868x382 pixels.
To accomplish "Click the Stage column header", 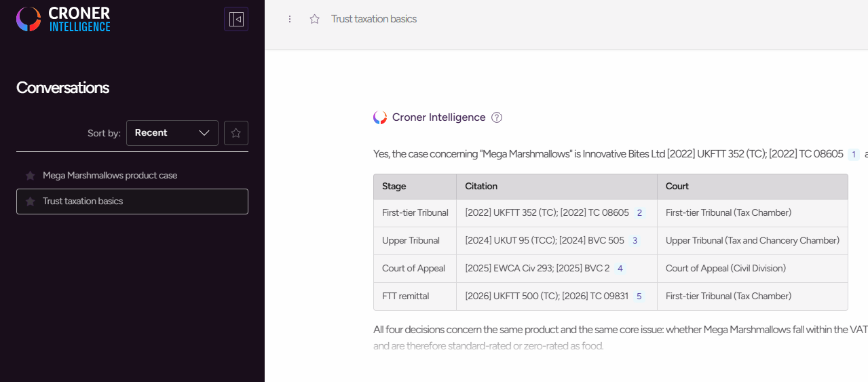I will pos(394,186).
